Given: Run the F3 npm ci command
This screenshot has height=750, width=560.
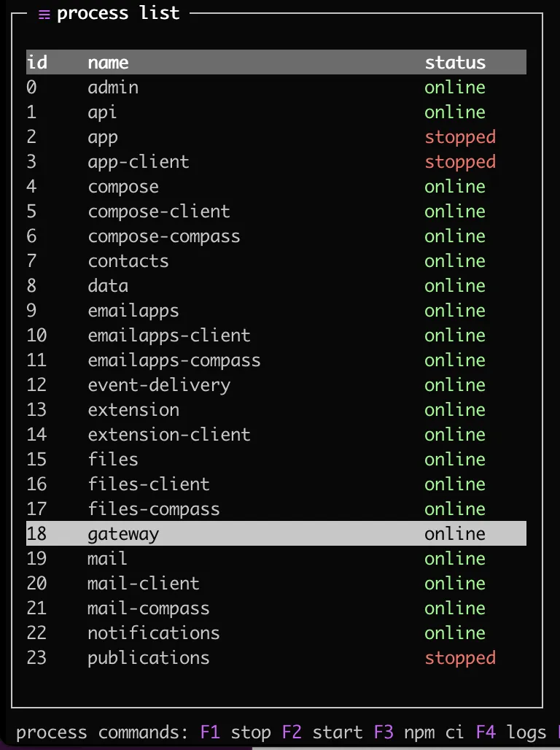Looking at the screenshot, I should pyautogui.click(x=419, y=732).
